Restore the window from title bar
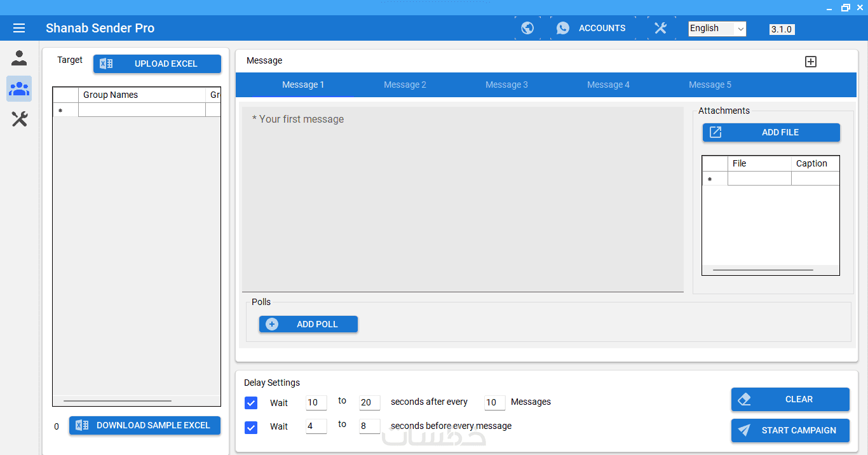 pyautogui.click(x=845, y=7)
